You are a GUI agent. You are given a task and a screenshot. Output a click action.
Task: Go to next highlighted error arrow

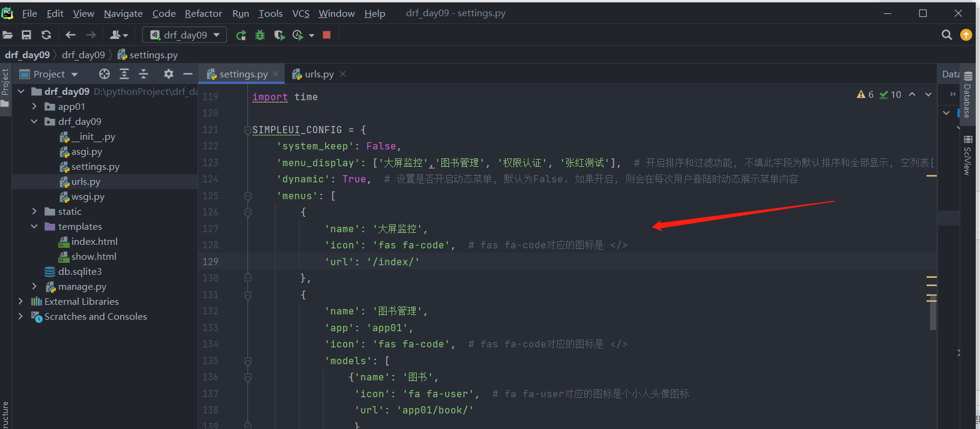pyautogui.click(x=928, y=94)
